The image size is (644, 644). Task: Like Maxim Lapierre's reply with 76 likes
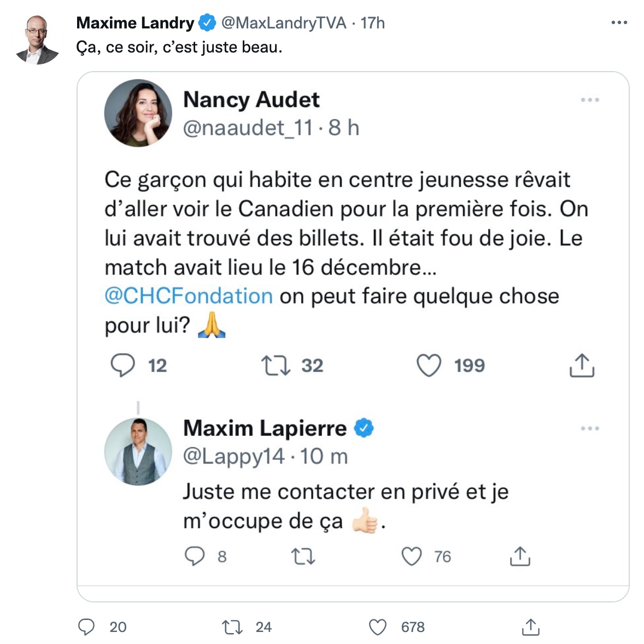(x=412, y=557)
